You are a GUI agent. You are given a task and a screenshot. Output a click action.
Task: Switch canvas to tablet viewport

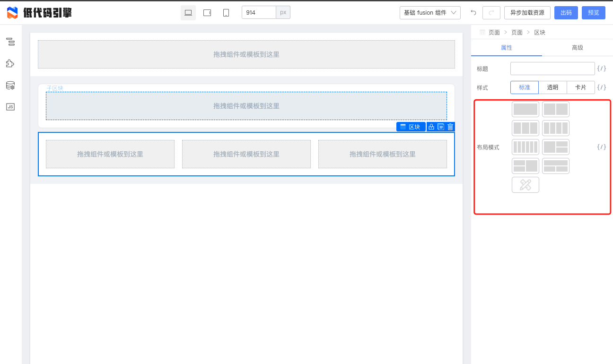207,13
